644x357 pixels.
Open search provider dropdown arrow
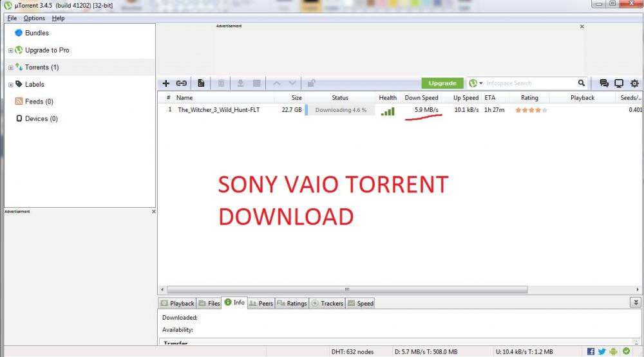[x=481, y=84]
